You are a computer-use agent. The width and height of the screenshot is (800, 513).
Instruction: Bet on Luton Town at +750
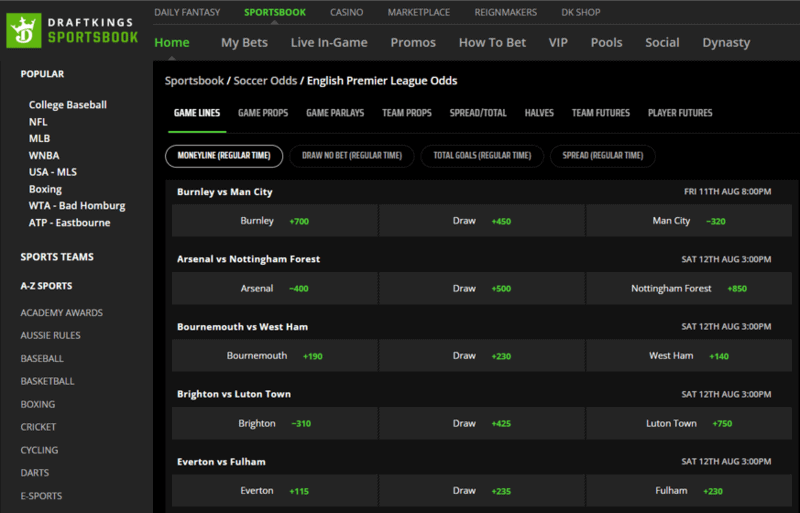(x=689, y=423)
